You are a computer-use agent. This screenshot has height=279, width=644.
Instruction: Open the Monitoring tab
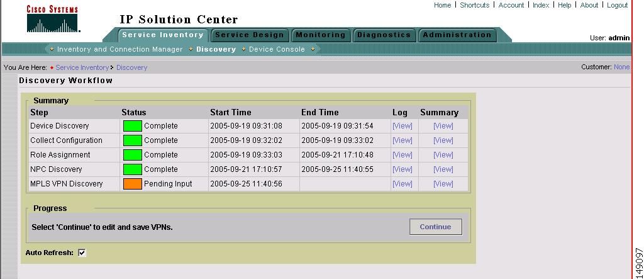321,35
